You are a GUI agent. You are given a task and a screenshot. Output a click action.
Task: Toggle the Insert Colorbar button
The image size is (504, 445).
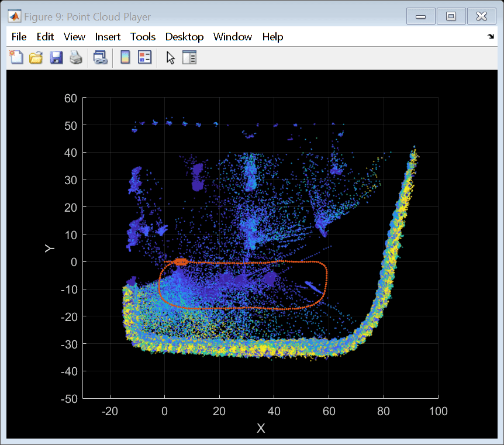point(125,57)
